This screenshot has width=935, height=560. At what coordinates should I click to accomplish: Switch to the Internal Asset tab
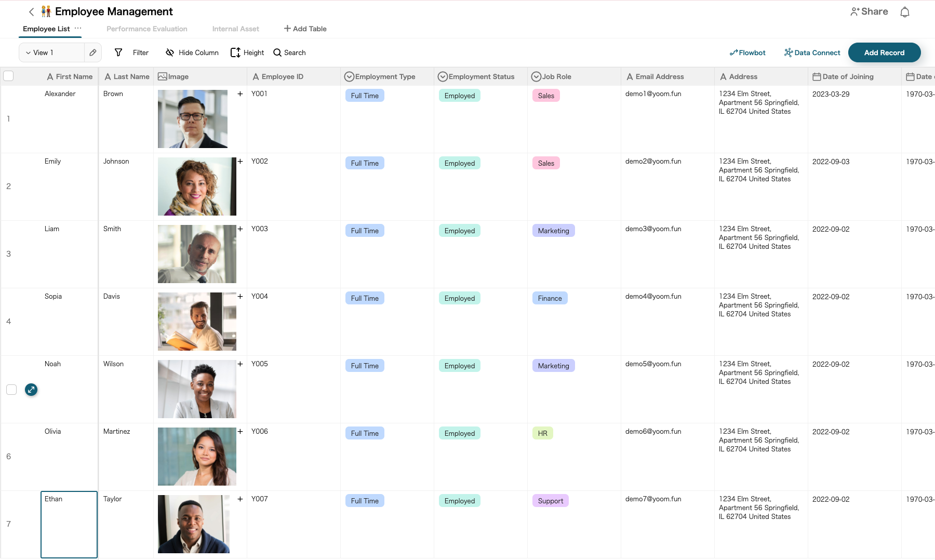235,29
